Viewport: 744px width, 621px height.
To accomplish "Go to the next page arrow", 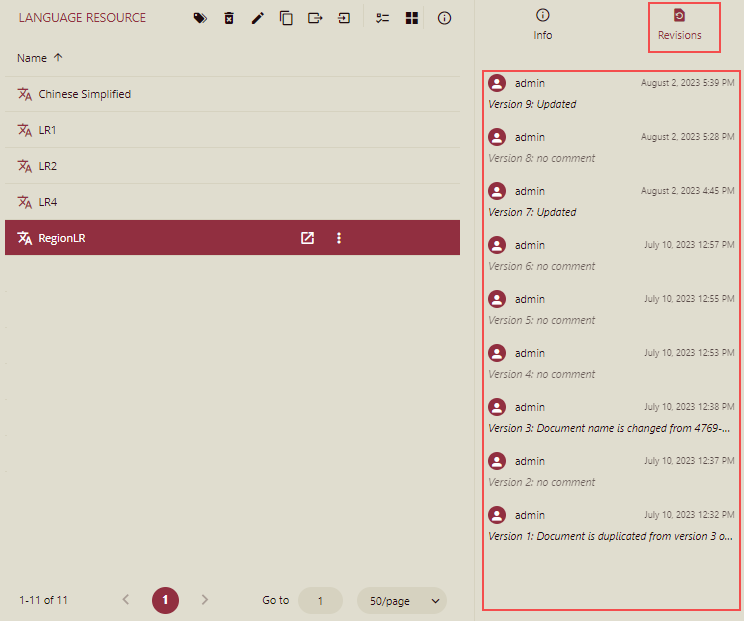I will pyautogui.click(x=205, y=600).
